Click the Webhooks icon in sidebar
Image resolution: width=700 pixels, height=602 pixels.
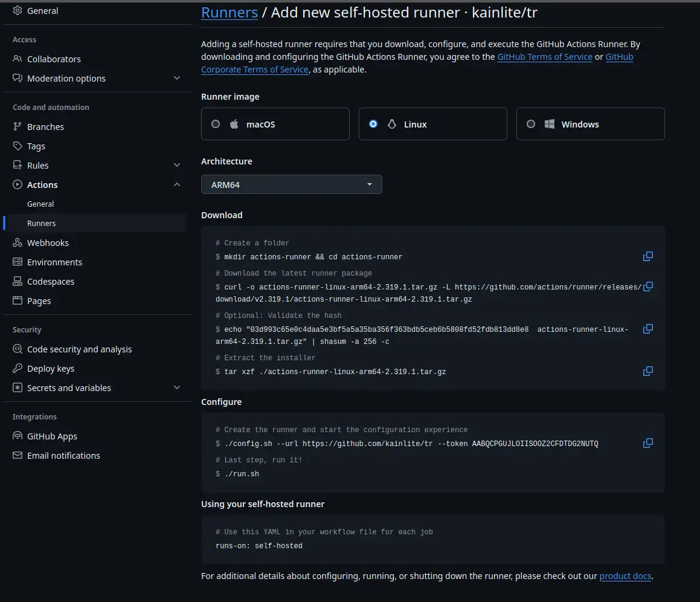(18, 243)
